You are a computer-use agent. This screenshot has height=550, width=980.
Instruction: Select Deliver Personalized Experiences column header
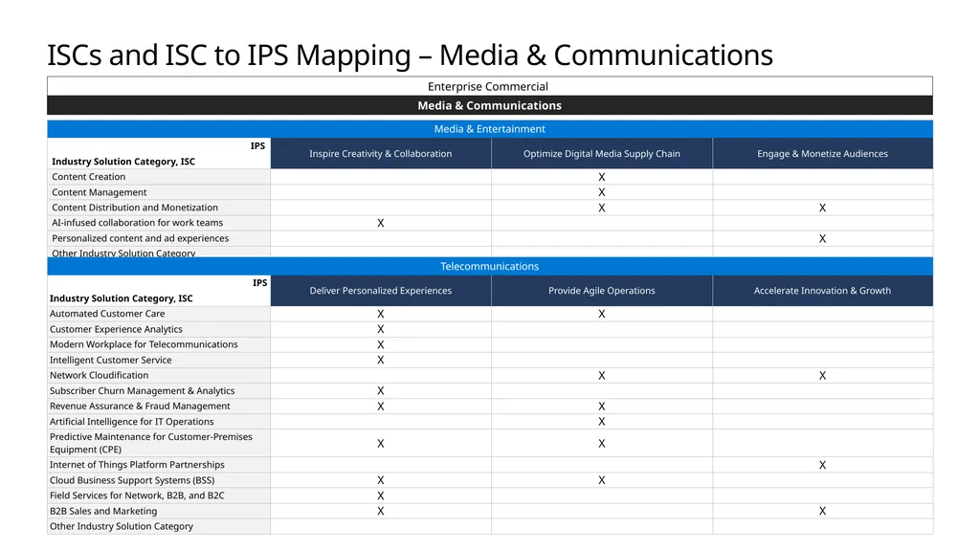(381, 291)
